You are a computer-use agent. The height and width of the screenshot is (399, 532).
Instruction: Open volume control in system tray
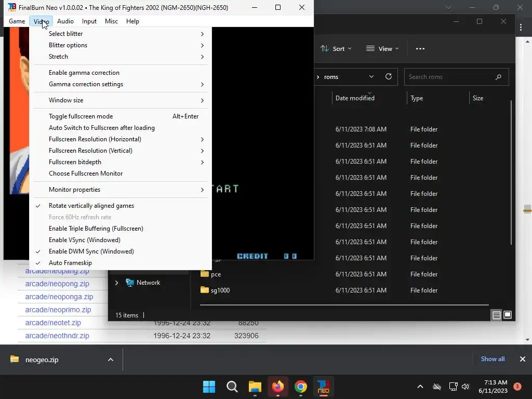coord(465,387)
